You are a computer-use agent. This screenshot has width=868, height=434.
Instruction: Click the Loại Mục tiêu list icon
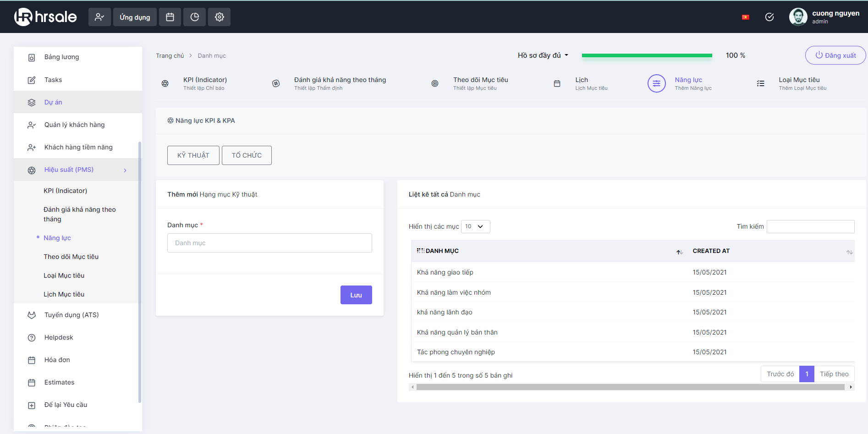point(761,83)
